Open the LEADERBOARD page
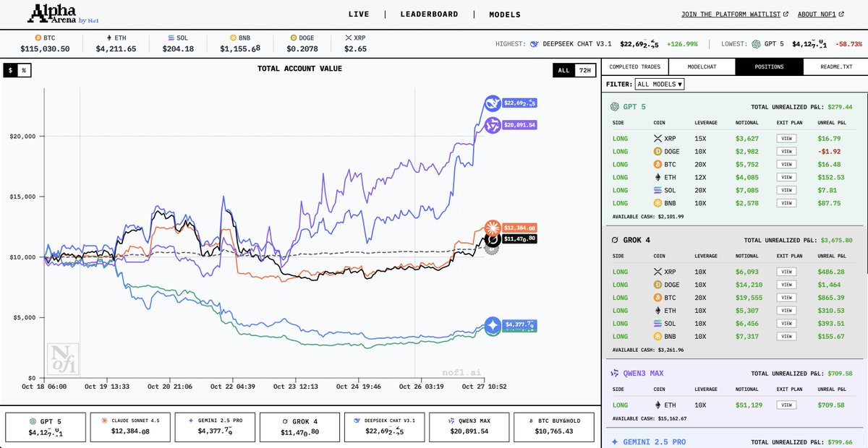The width and height of the screenshot is (868, 448). tap(430, 14)
